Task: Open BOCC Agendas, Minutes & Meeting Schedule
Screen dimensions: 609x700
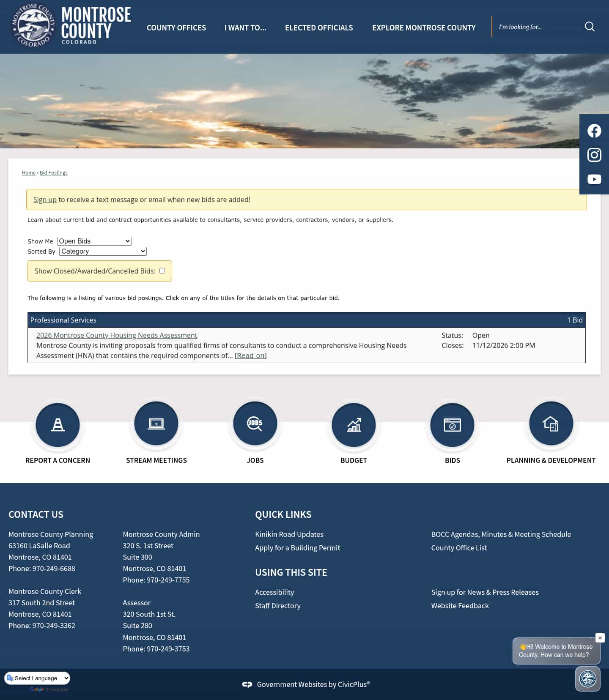Action: (501, 534)
